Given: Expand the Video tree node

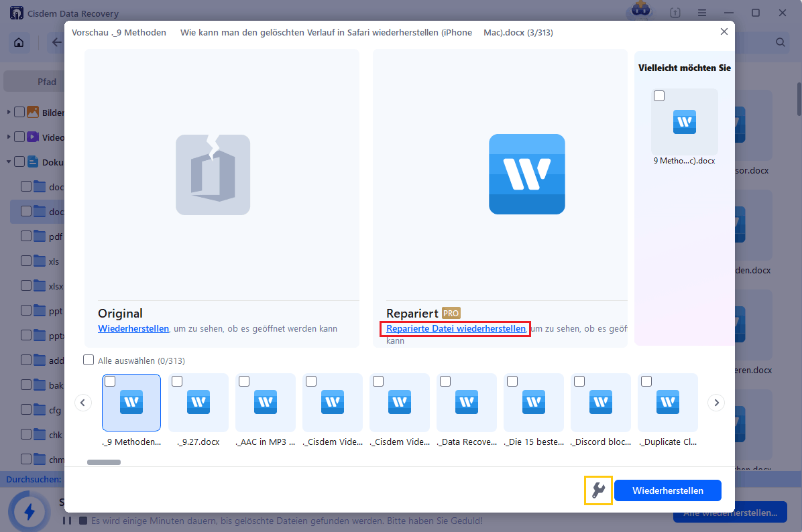Looking at the screenshot, I should (x=8, y=137).
